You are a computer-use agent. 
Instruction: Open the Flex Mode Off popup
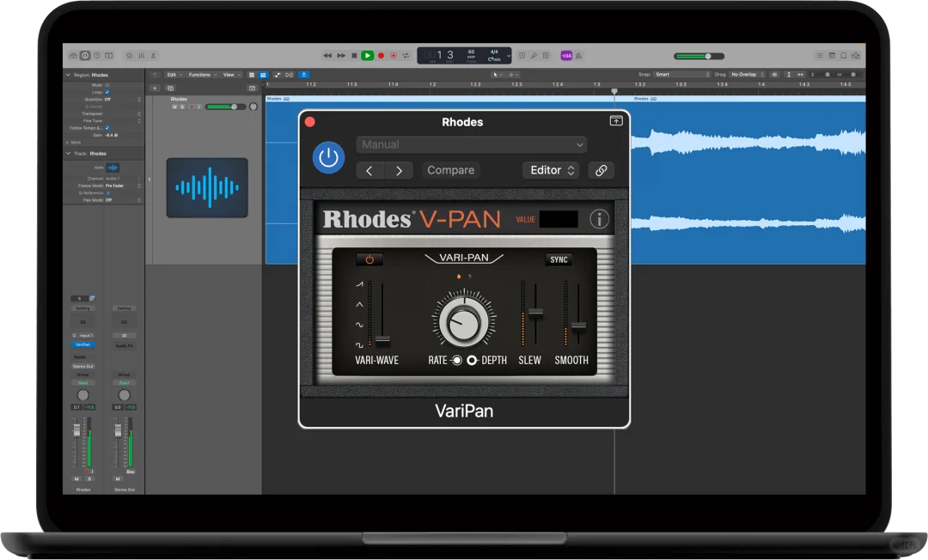pos(123,200)
